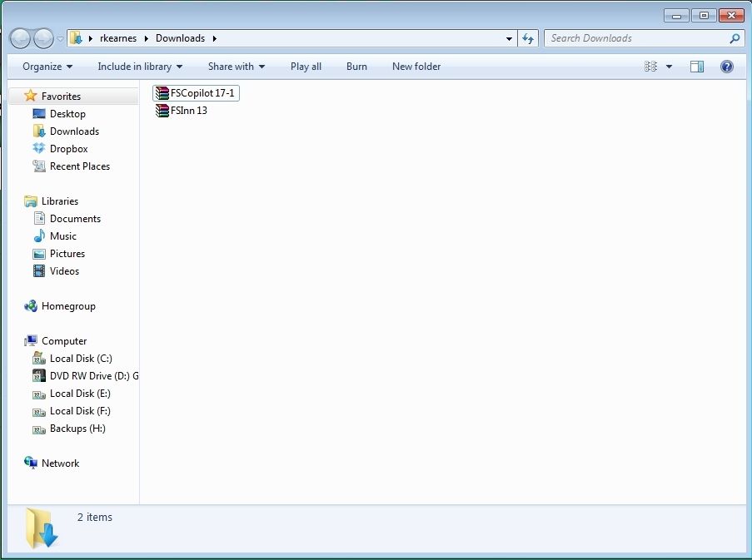
Task: Click the Dropbox box icon
Action: (39, 148)
